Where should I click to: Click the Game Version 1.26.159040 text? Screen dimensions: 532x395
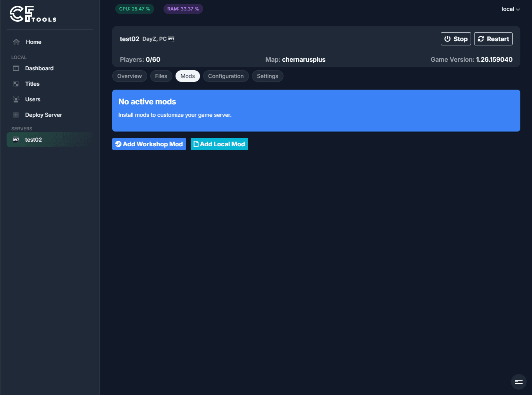pyautogui.click(x=471, y=59)
